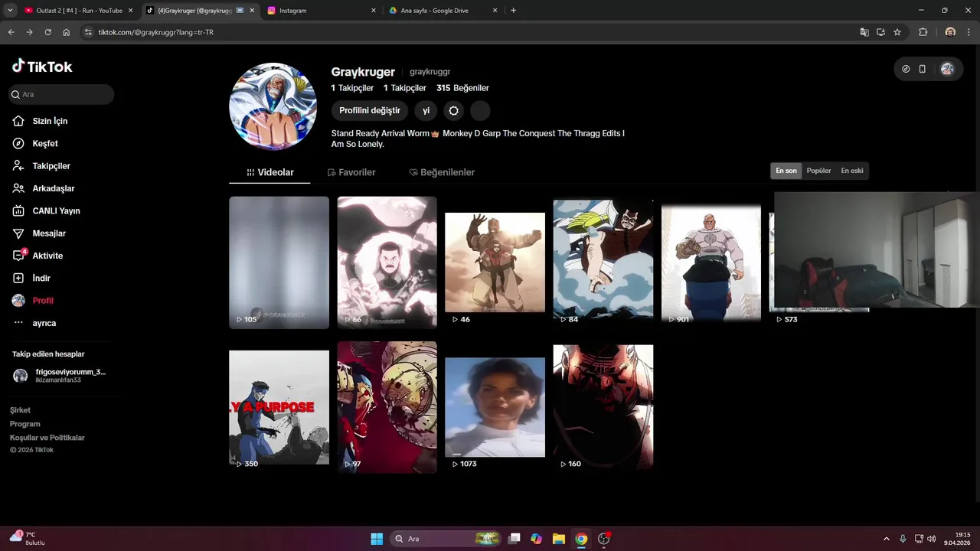This screenshot has width=980, height=551.
Task: Click the yi button on profile
Action: 426,111
